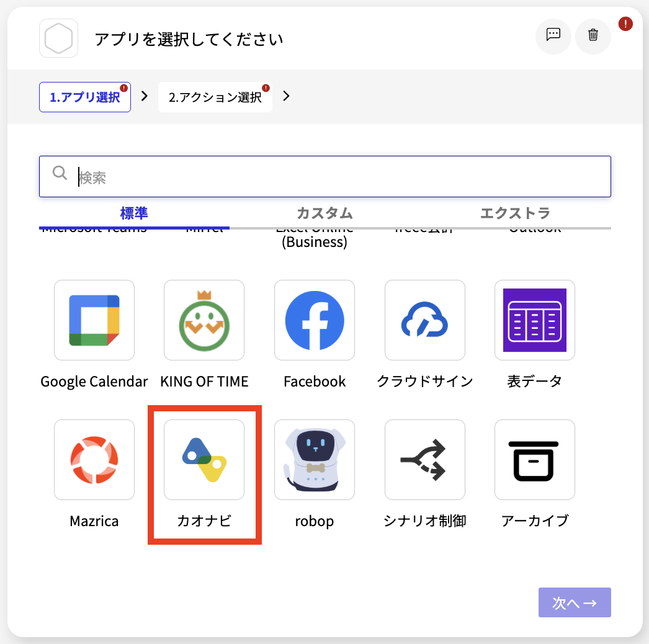Viewport: 649px width, 644px height.
Task: Click the アーカイブ label text
Action: pos(535,521)
